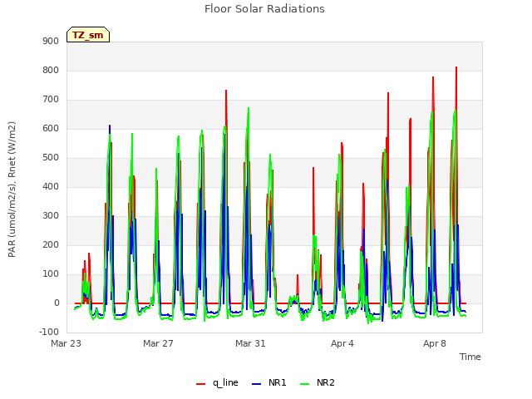This screenshot has height=399, width=532.
Task: Click the Time x-axis label
Action: pyautogui.click(x=470, y=357)
